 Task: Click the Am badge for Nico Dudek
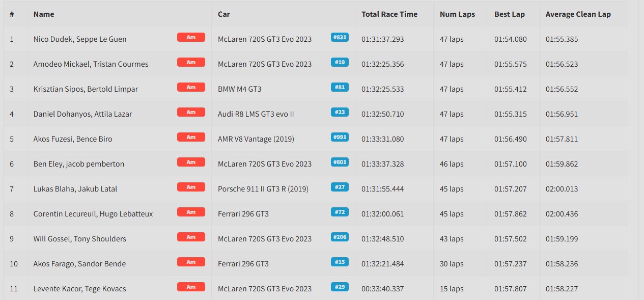191,37
